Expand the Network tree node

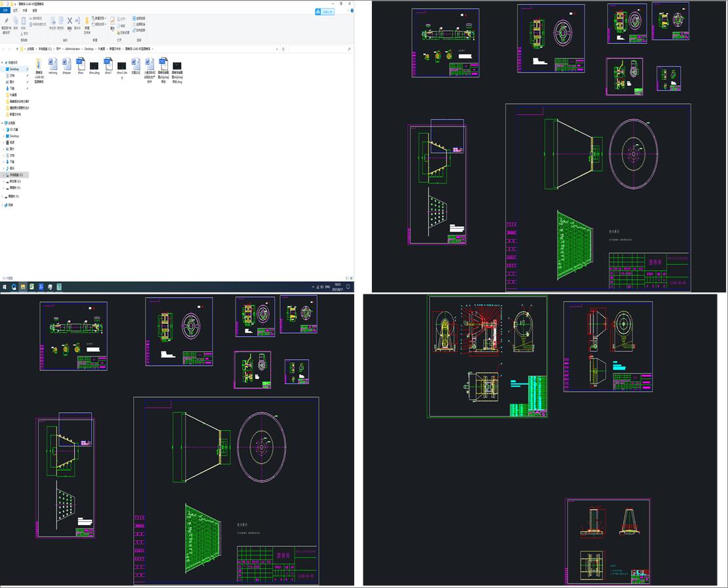[x=2, y=205]
